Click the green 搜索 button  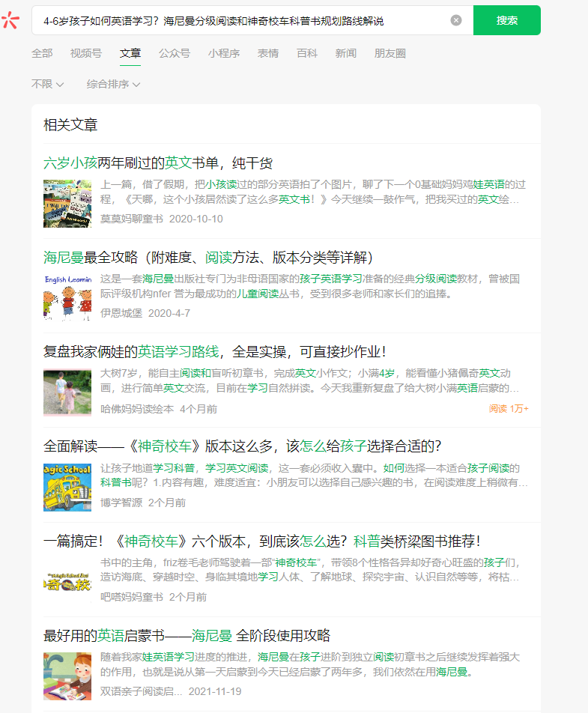[506, 20]
